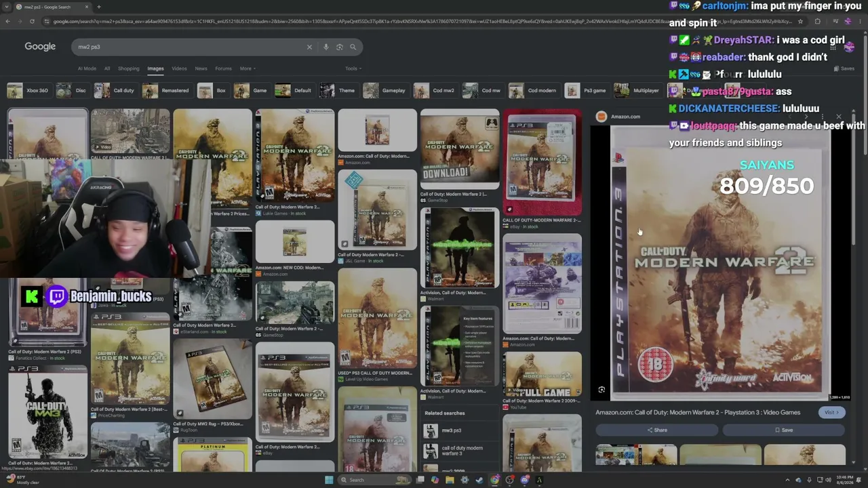This screenshot has height=488, width=868.
Task: Expand the Tools dropdown
Action: pos(353,68)
